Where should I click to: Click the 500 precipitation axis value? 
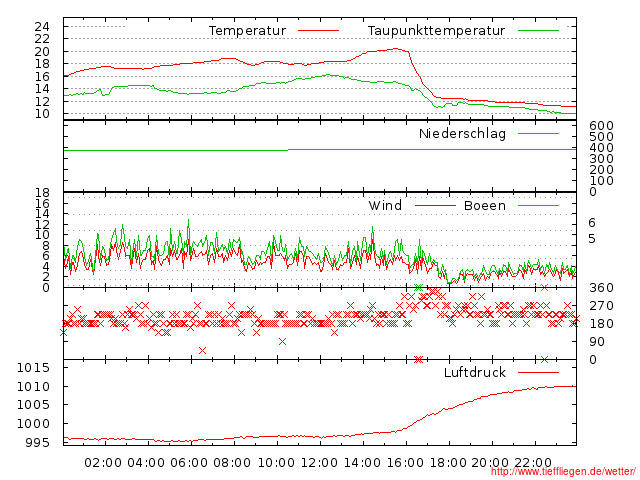click(601, 137)
